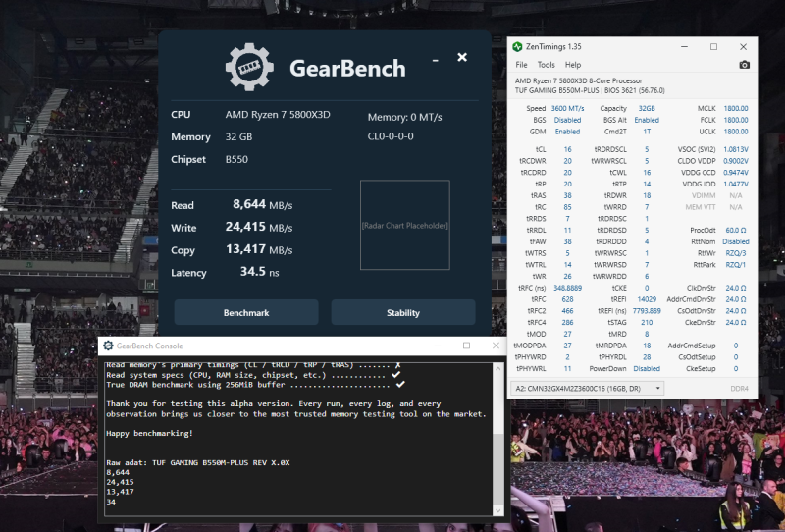
Task: Click the Raw adat TUF GAMING console line
Action: click(198, 462)
